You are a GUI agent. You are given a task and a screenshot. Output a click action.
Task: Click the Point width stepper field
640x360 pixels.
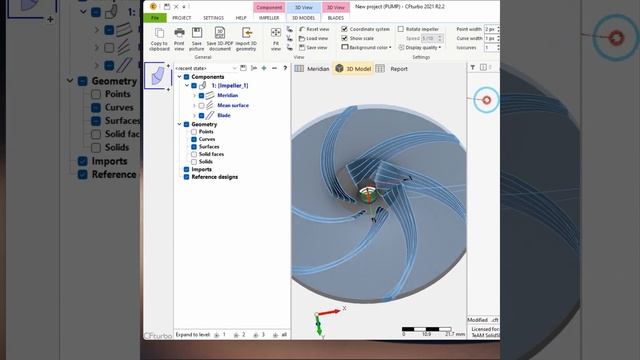[x=492, y=29]
